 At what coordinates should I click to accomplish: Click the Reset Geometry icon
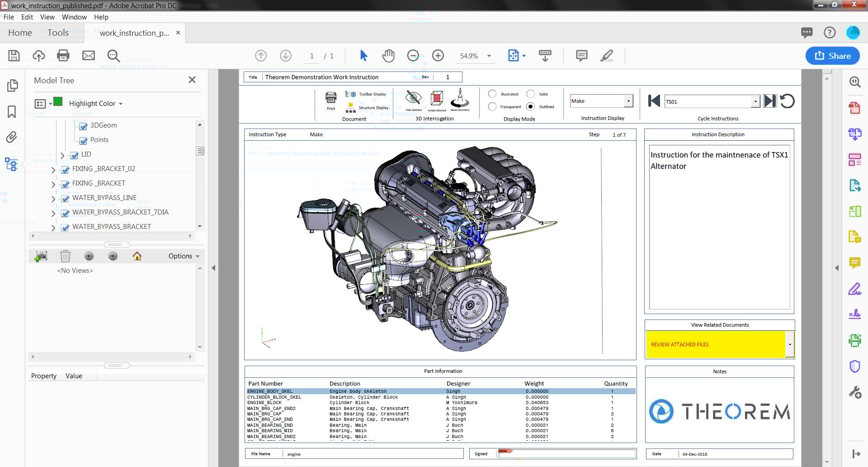pyautogui.click(x=460, y=97)
